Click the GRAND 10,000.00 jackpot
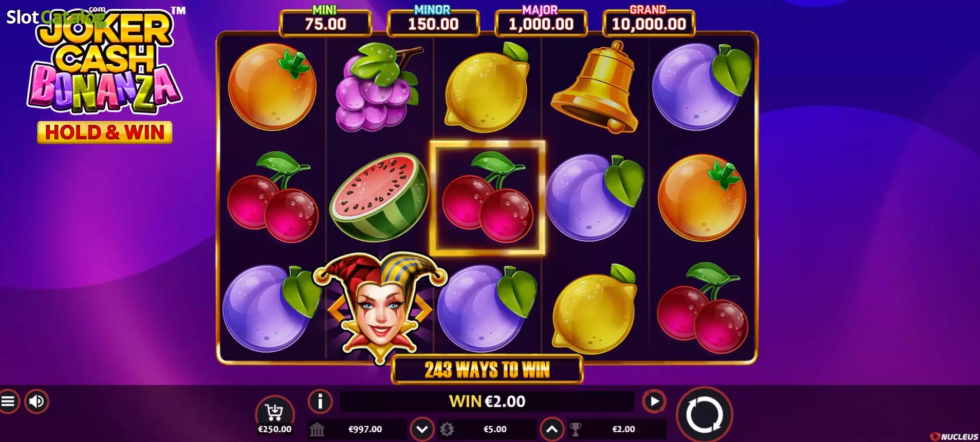Screen dimensions: 980x442 pyautogui.click(x=649, y=22)
